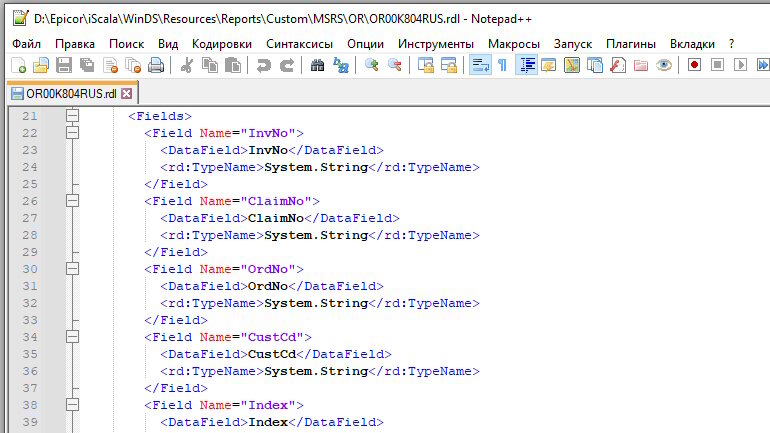Open Folder as Workspace icon
Viewport: 770px width, 433px height.
pyautogui.click(x=641, y=65)
